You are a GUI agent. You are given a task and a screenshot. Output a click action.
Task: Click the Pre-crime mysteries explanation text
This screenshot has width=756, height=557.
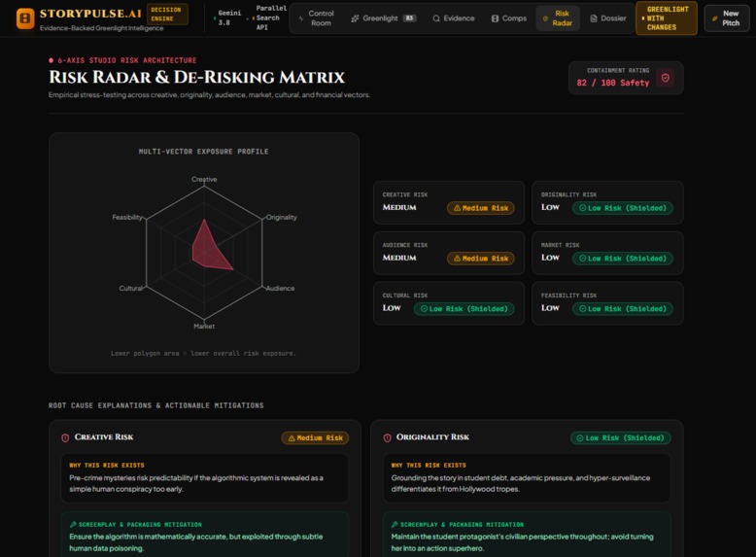196,483
